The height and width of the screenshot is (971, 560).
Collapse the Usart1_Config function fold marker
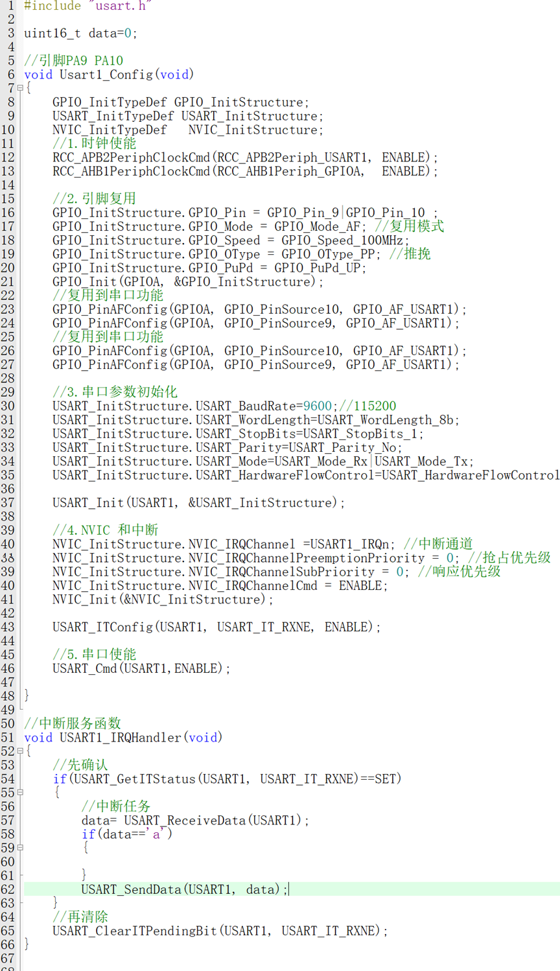pos(20,88)
